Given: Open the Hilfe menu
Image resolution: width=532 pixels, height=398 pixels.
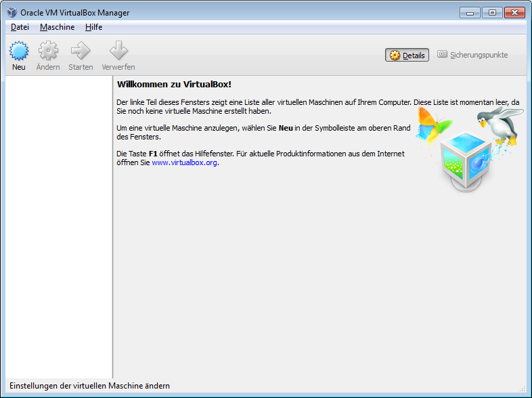Looking at the screenshot, I should coord(93,27).
